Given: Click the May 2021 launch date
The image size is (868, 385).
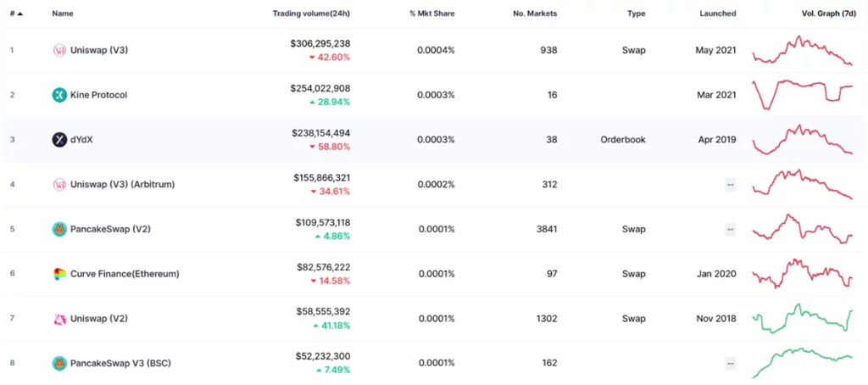Looking at the screenshot, I should 715,50.
